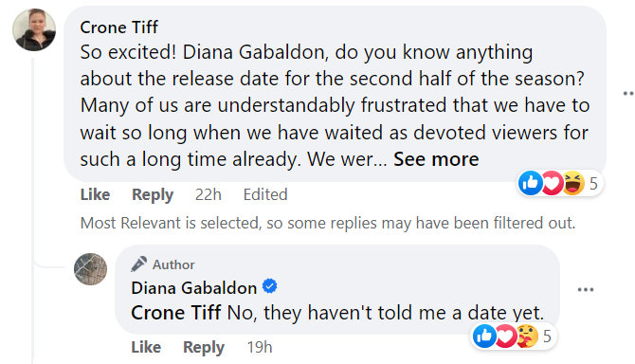Open three-dot options on Crone Tiff's comment
This screenshot has height=364, width=635.
coord(628,94)
